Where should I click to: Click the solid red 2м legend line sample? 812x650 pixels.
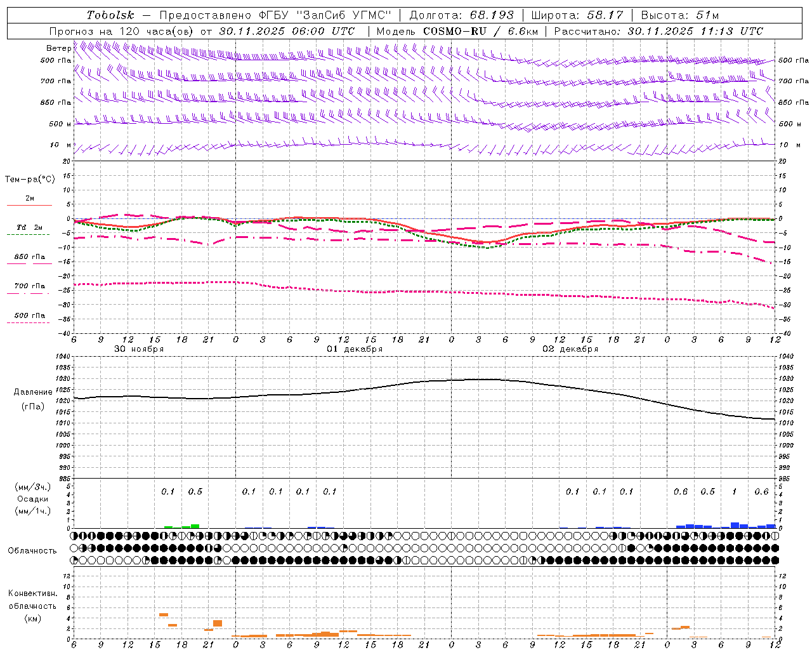tap(29, 205)
